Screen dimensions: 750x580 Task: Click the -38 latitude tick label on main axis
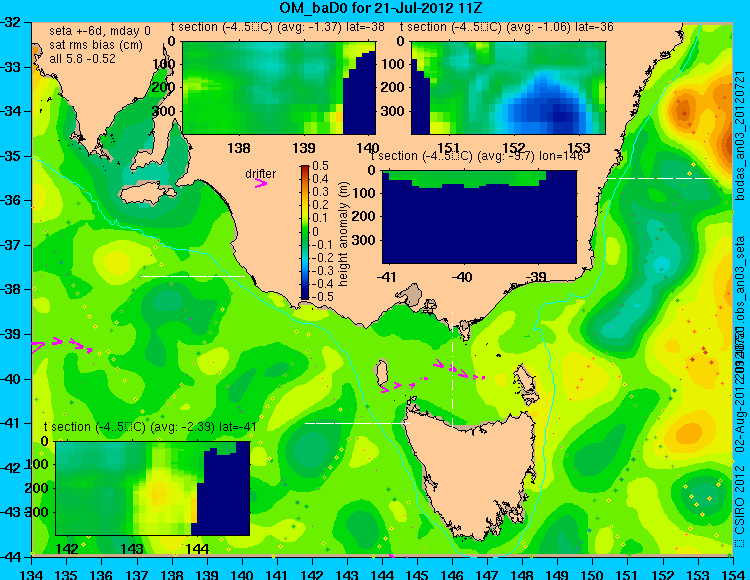[11, 290]
